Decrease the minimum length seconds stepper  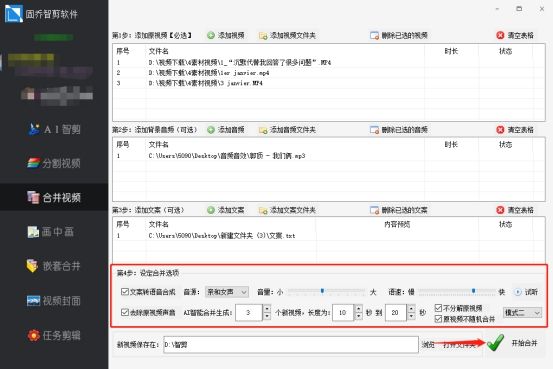tap(359, 316)
